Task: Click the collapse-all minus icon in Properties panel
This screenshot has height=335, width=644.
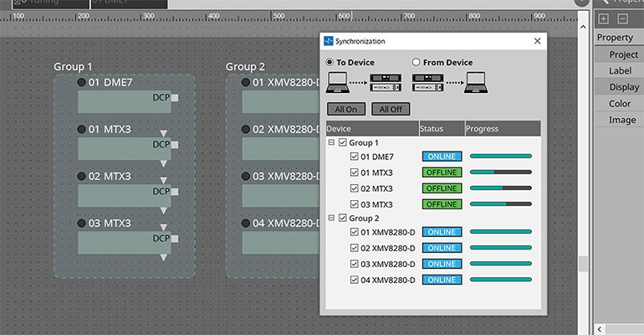Action: tap(622, 18)
